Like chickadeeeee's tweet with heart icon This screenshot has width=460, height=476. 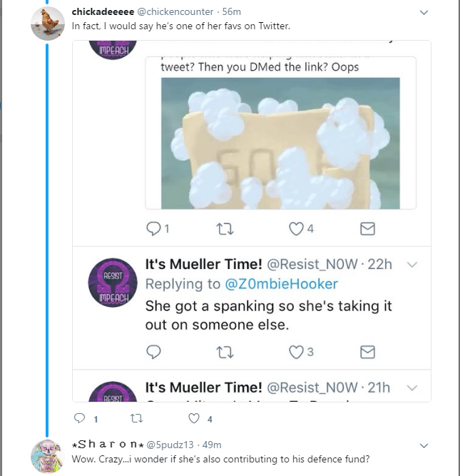(x=193, y=419)
